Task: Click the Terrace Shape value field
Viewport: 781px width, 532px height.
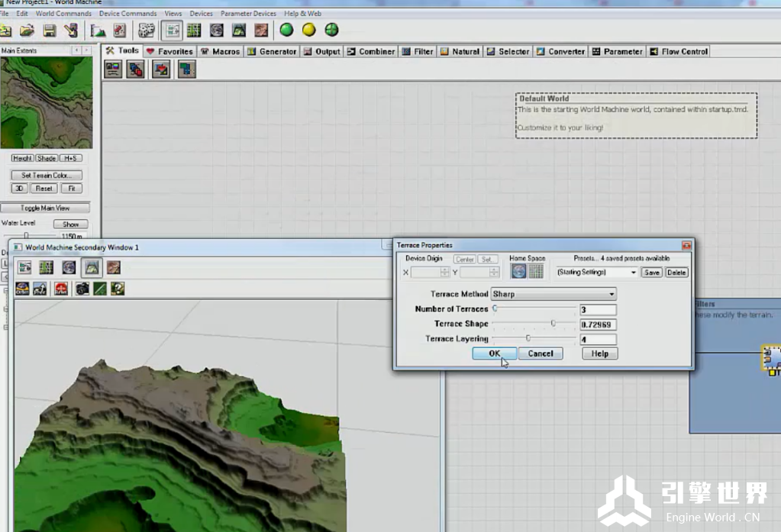Action: (598, 324)
